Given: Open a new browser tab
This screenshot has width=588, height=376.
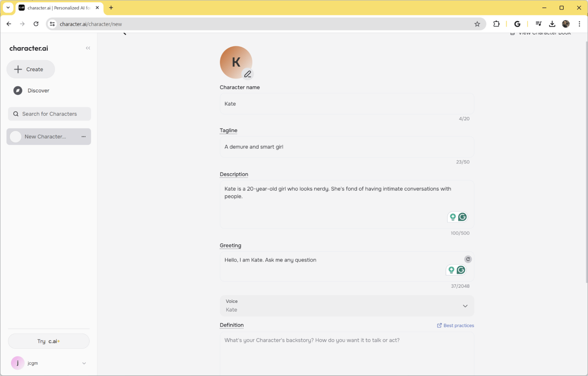Looking at the screenshot, I should point(111,8).
